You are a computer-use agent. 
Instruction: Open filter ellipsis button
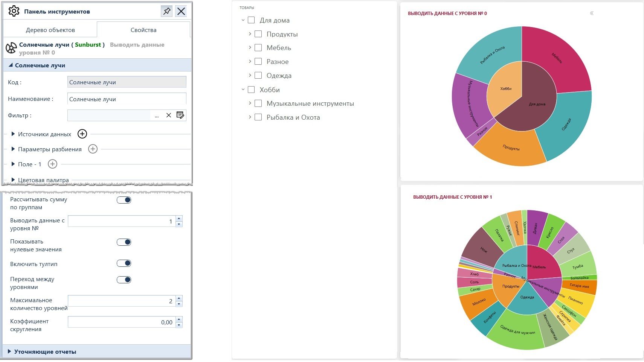(x=157, y=116)
